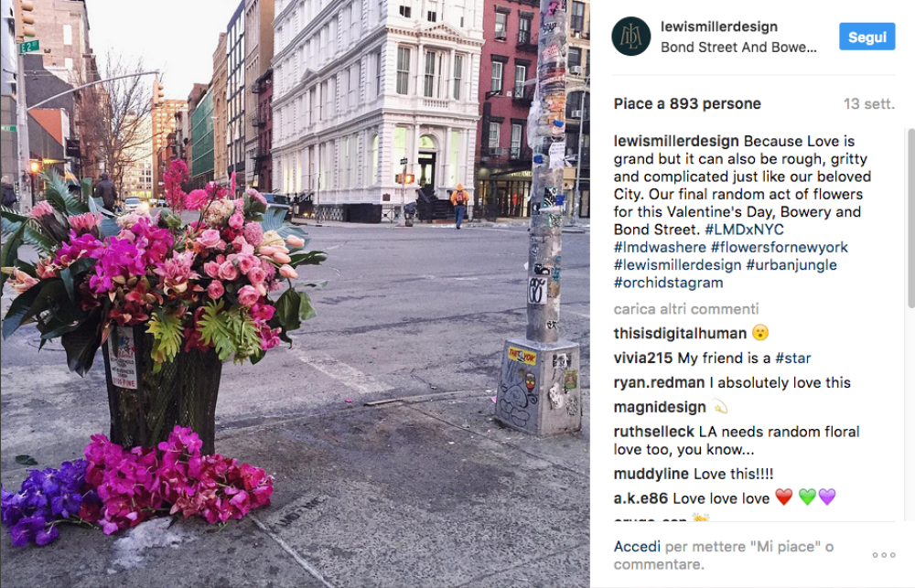Open the Bond Street And Bowery location link

coord(738,48)
